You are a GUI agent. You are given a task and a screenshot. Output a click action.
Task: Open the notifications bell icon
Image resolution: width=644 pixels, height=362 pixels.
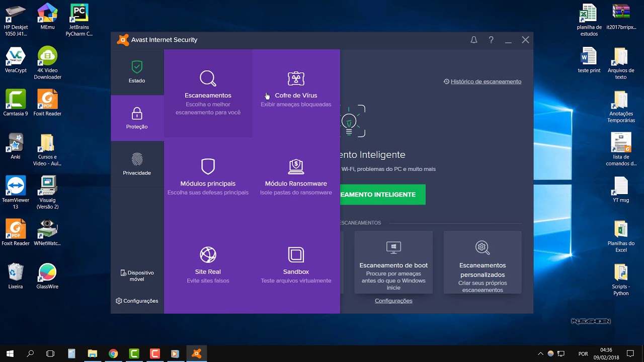(x=473, y=40)
